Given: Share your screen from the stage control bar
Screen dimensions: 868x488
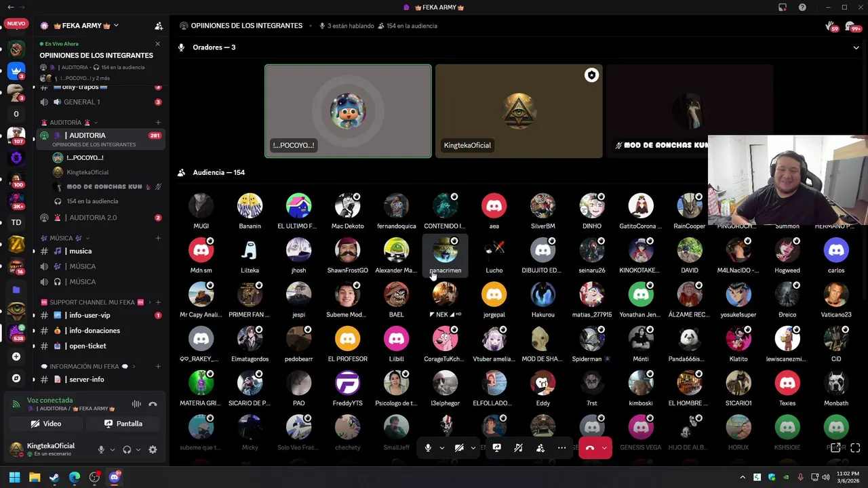Looking at the screenshot, I should pos(496,448).
